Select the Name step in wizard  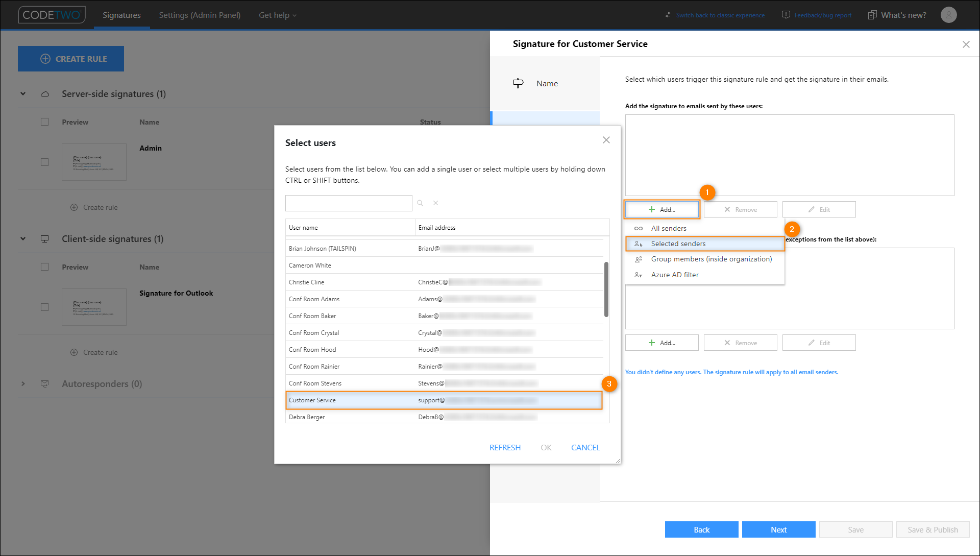(x=545, y=83)
